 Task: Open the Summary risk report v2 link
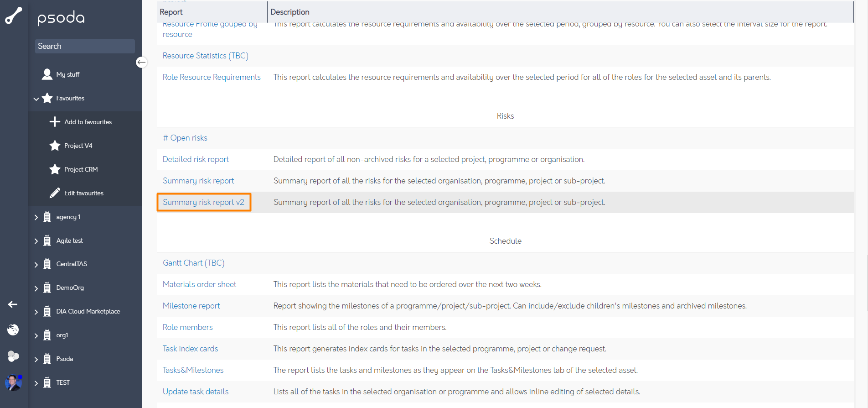(203, 202)
